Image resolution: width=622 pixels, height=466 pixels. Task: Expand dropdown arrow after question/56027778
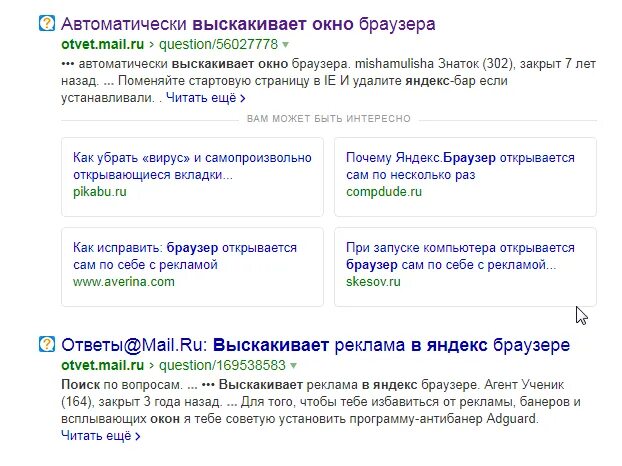pos(286,45)
